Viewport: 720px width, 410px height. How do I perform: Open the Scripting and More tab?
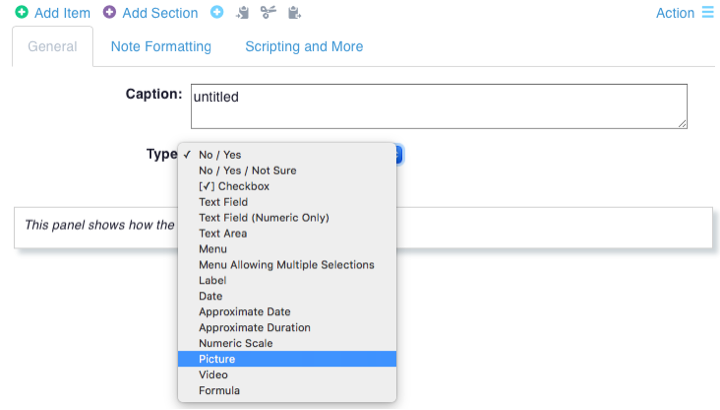click(304, 47)
